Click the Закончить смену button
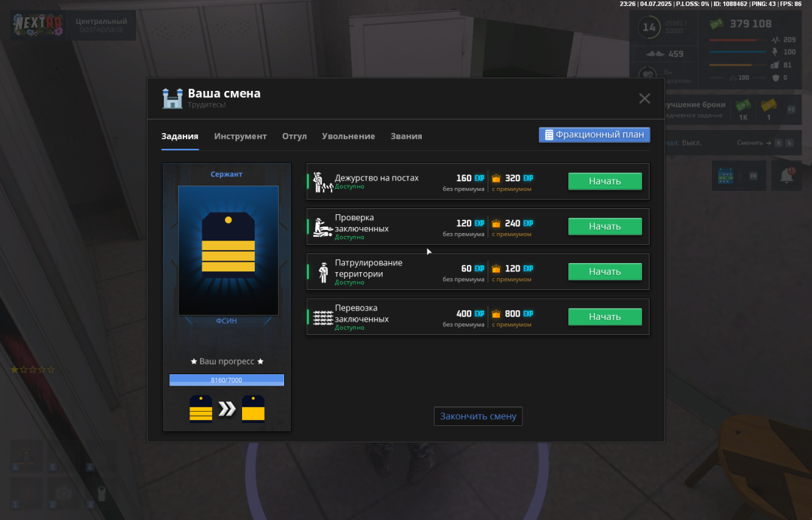The height and width of the screenshot is (520, 812). 478,416
